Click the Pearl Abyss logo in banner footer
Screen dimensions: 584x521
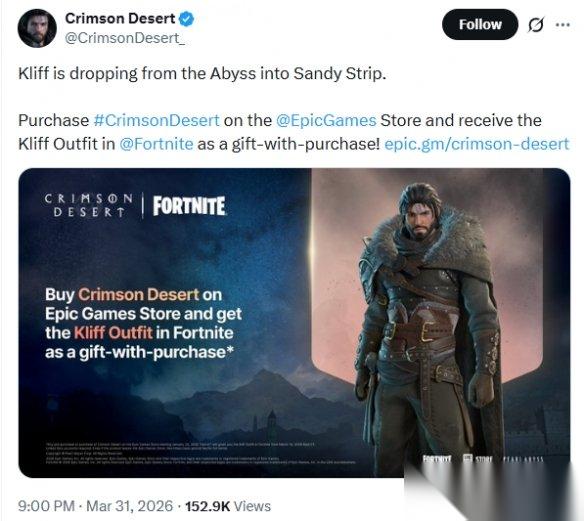tap(523, 460)
